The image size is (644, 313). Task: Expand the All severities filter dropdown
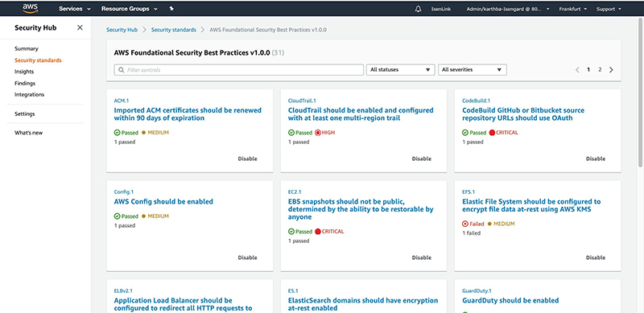click(473, 70)
